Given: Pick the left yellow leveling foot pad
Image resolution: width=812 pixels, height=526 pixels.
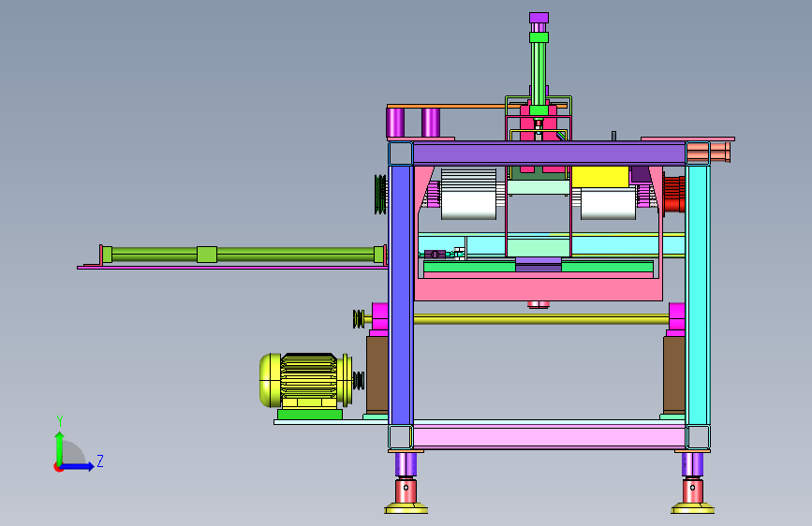Looking at the screenshot, I should tap(406, 509).
